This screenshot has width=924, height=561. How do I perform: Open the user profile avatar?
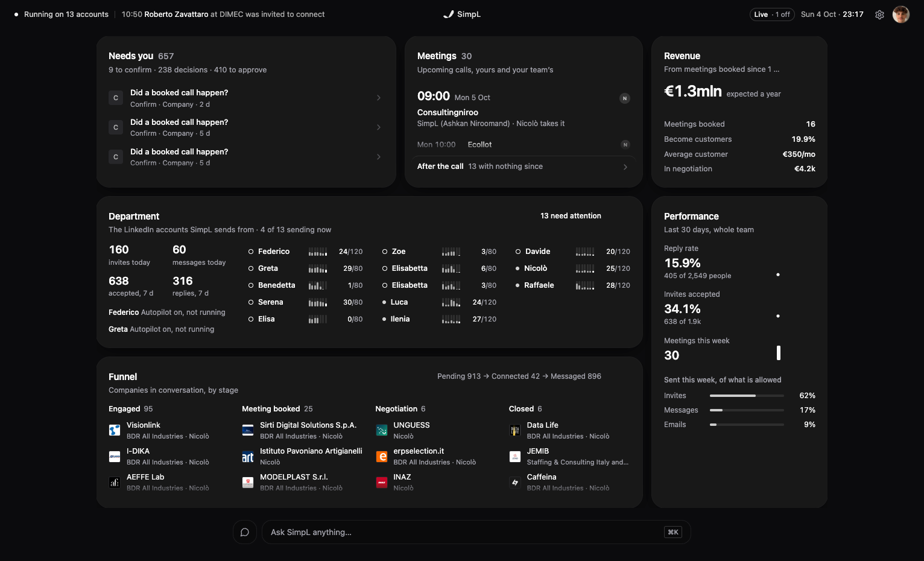point(901,14)
